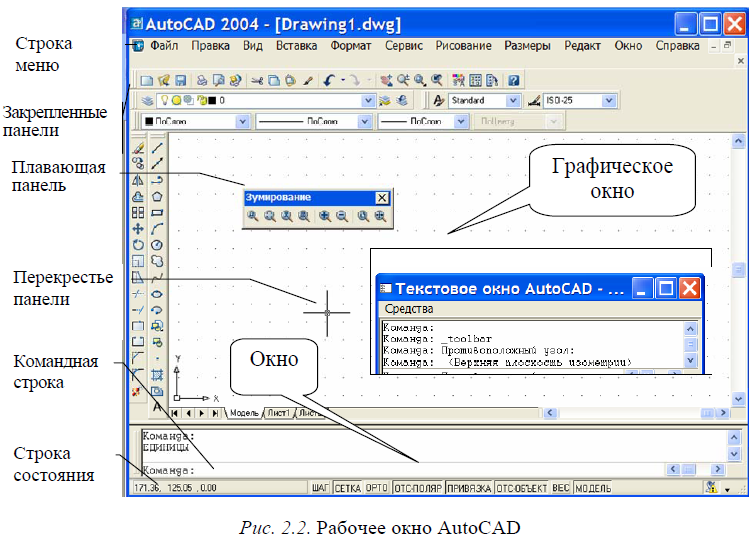Open Средства menu in text window
Screen dimensions: 756x538
click(x=409, y=309)
